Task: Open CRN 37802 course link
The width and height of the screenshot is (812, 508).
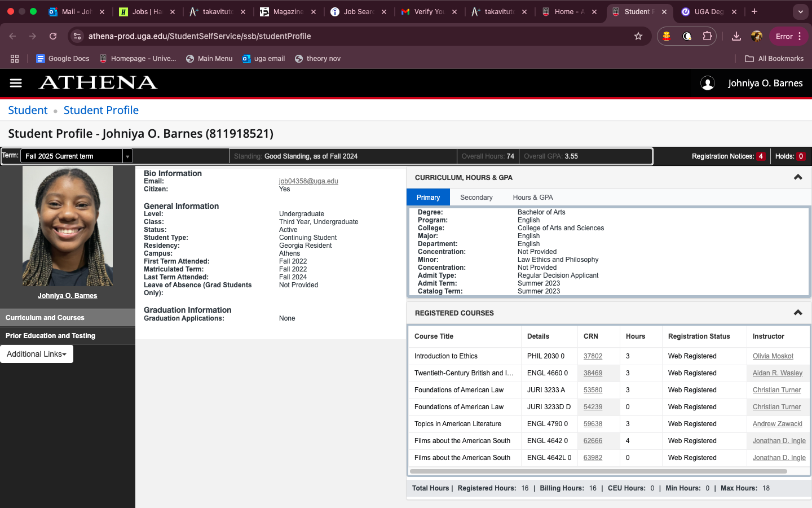Action: pos(593,356)
